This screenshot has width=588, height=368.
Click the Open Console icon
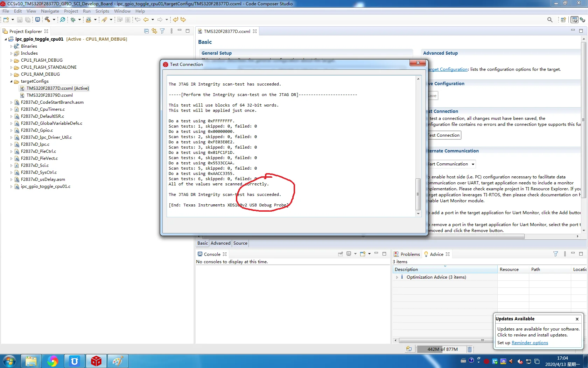click(x=363, y=254)
